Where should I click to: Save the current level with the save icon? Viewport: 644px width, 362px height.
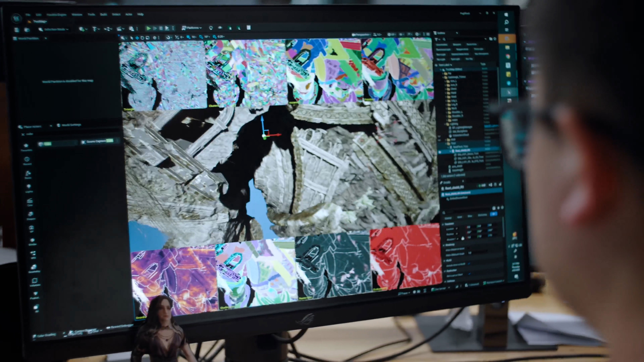pyautogui.click(x=17, y=30)
